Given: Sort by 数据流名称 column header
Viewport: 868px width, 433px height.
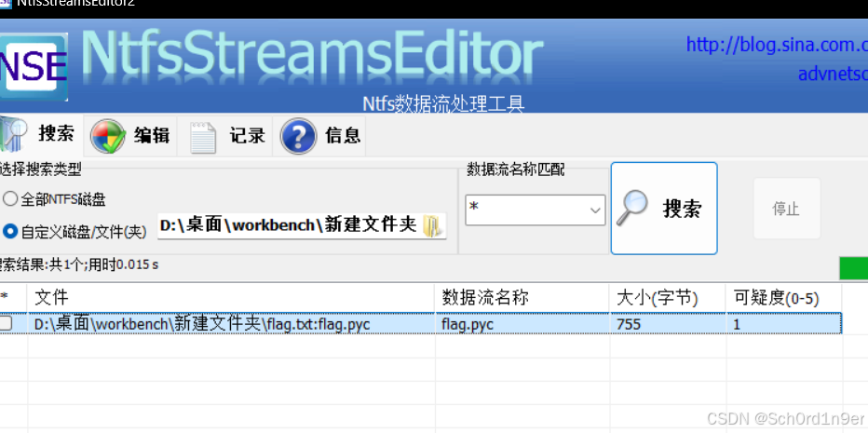Looking at the screenshot, I should click(522, 298).
